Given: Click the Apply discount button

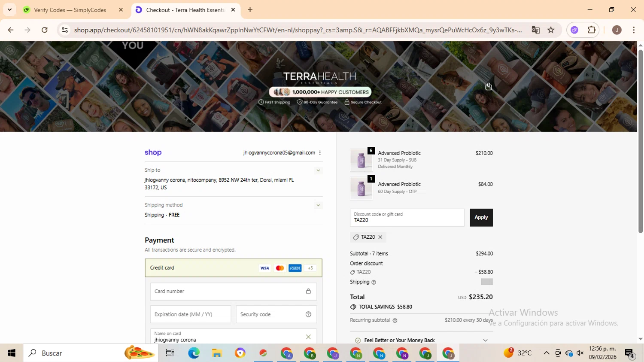Looking at the screenshot, I should [481, 217].
